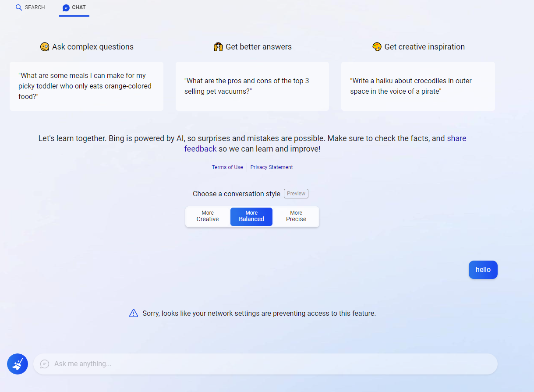Choose the More Balanced conversation style

point(251,216)
